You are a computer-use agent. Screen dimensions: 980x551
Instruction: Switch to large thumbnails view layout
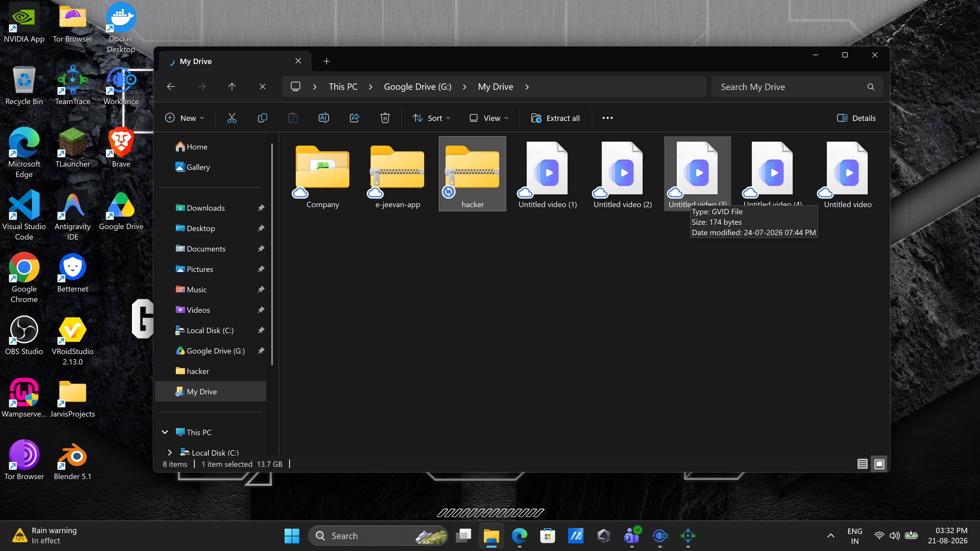pos(879,464)
